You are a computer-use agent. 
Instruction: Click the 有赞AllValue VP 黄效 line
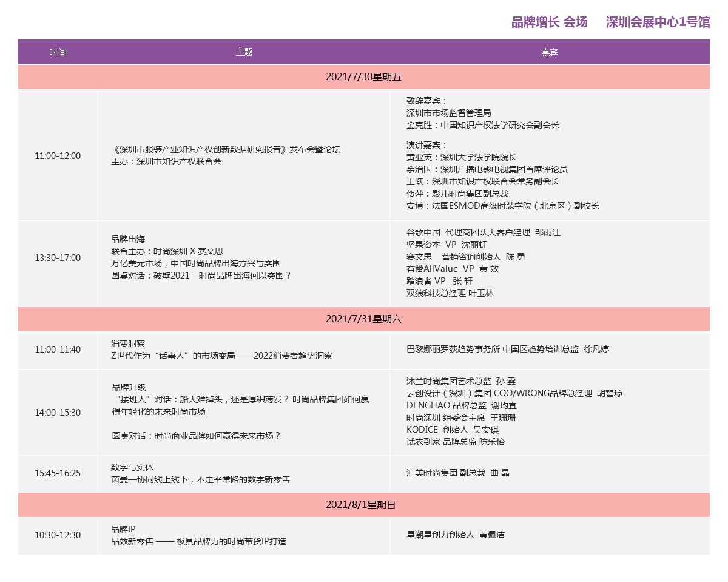pyautogui.click(x=453, y=269)
